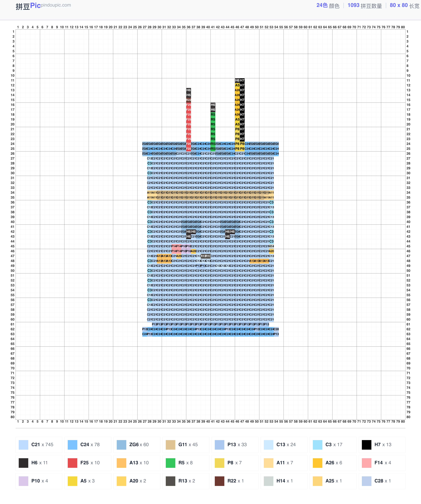Select the C24 blue swatch
This screenshot has height=504, width=421.
point(72,445)
